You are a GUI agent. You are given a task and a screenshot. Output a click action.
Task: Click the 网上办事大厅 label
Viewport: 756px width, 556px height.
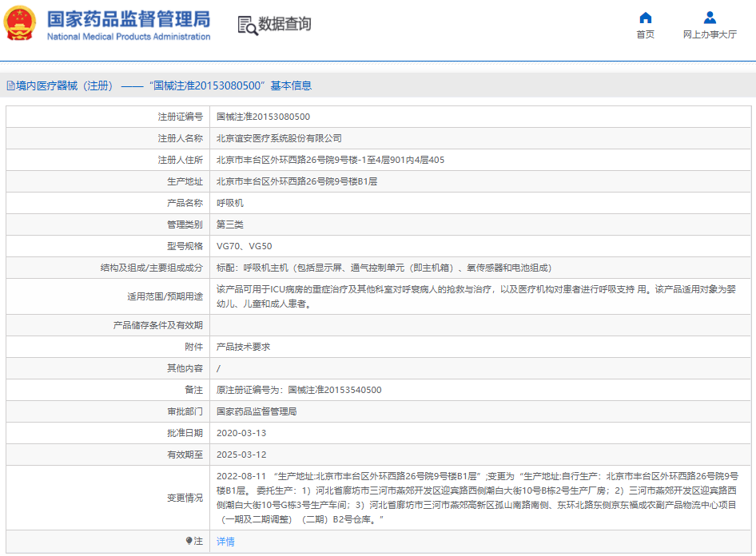coord(710,34)
